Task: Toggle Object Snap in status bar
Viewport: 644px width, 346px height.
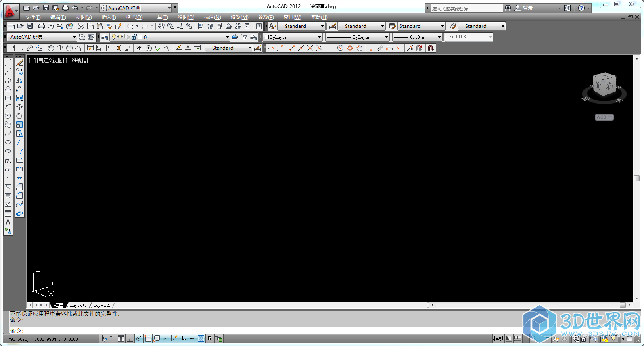Action: [x=148, y=339]
